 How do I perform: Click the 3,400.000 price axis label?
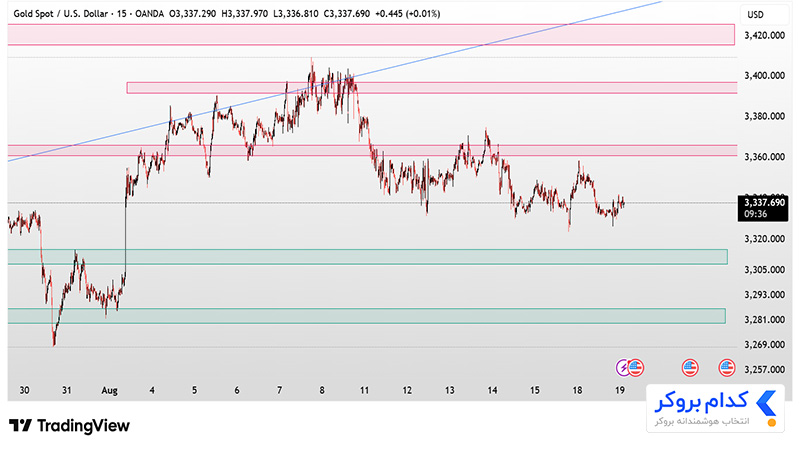pyautogui.click(x=764, y=76)
